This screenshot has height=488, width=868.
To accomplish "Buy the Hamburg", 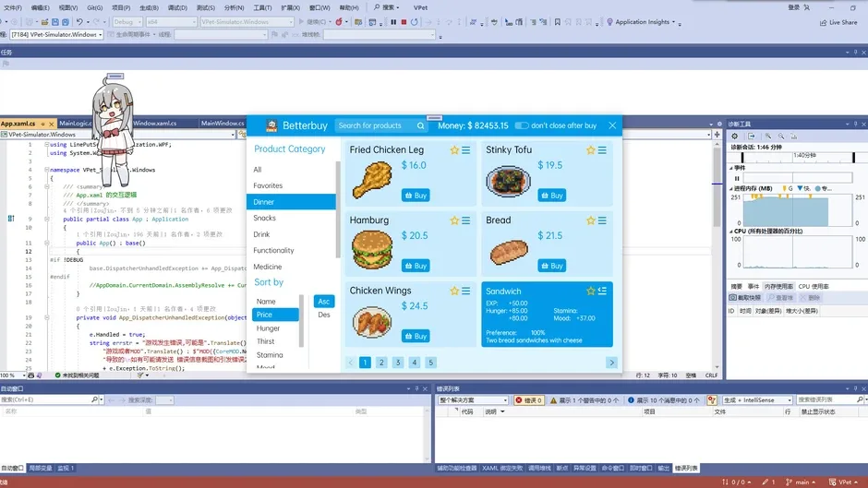I will [416, 266].
